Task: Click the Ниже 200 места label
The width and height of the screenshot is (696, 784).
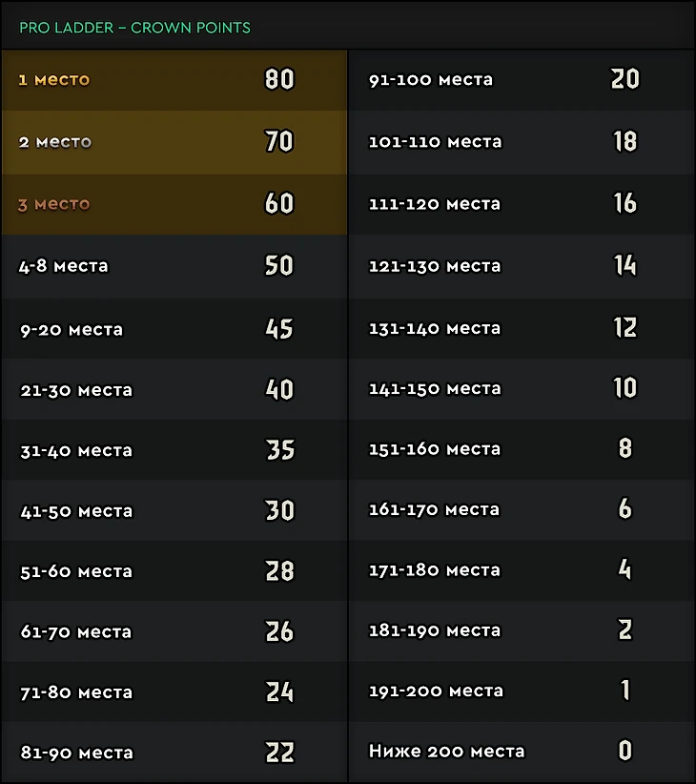Action: (x=446, y=751)
